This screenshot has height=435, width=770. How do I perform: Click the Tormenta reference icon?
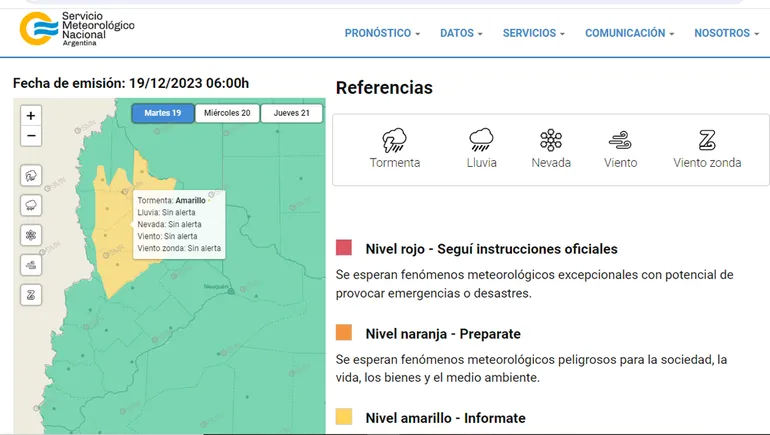click(x=394, y=140)
